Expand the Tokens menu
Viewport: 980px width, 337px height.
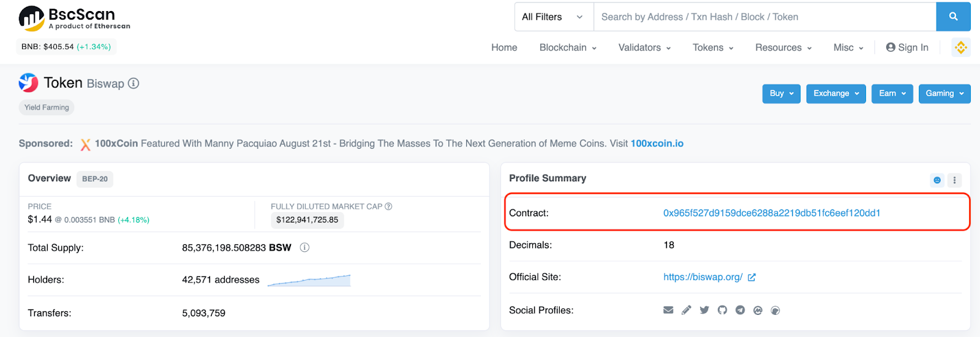[713, 48]
